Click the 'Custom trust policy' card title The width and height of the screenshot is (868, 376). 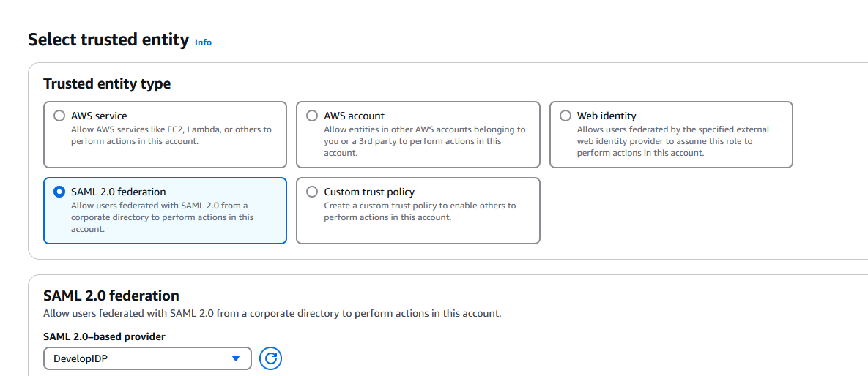tap(369, 192)
